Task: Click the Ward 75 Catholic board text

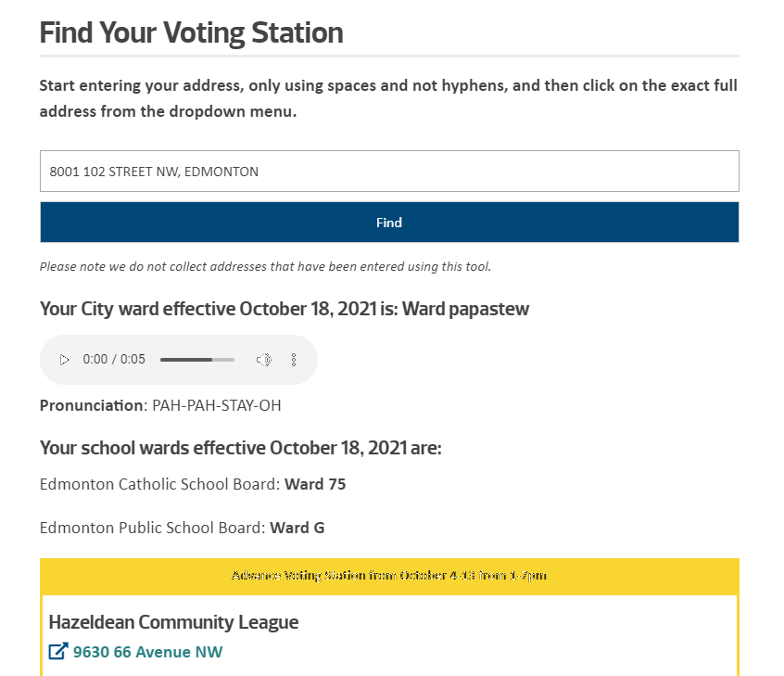Action: pyautogui.click(x=315, y=484)
